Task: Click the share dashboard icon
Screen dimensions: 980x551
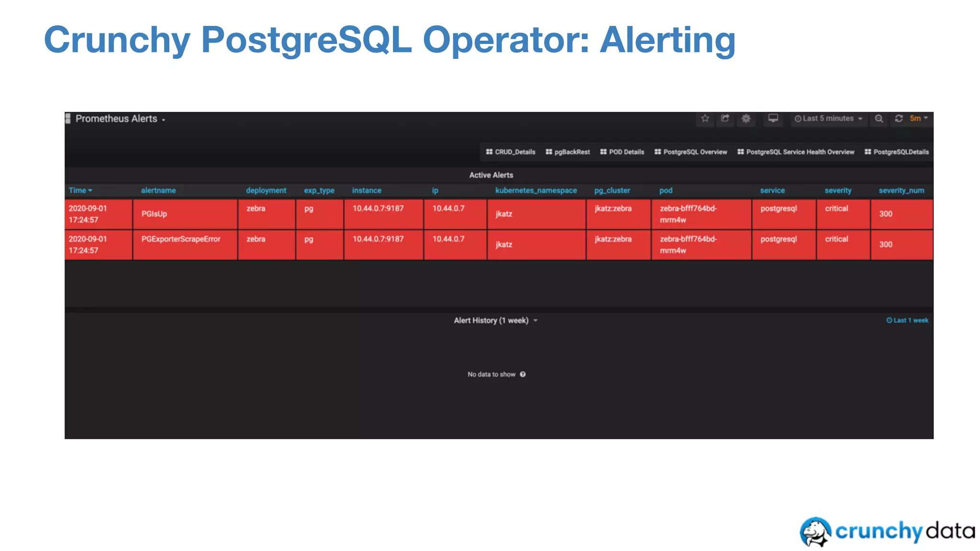Action: click(x=725, y=119)
